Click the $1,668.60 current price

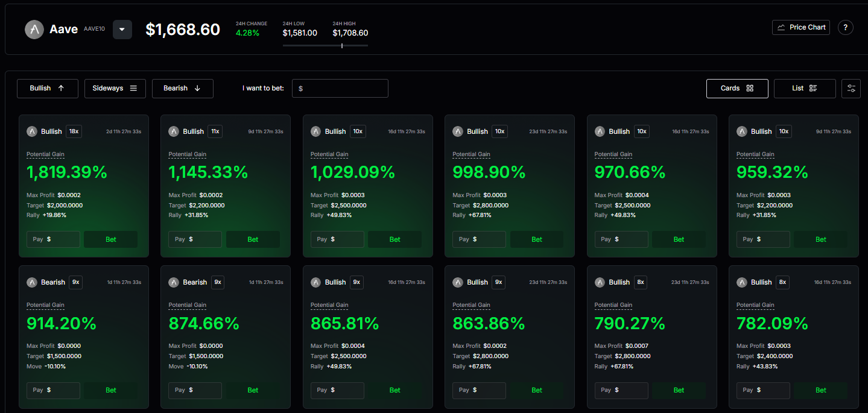pyautogui.click(x=183, y=30)
